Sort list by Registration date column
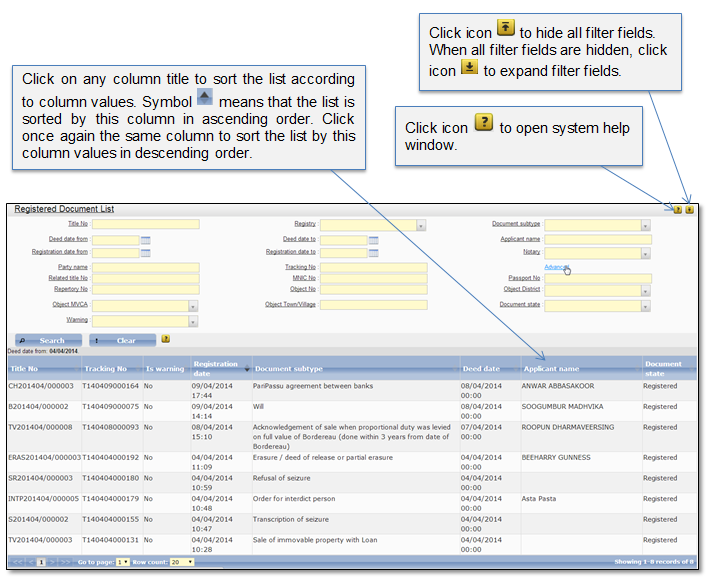Viewport: 710px width, 583px height. coord(216,369)
